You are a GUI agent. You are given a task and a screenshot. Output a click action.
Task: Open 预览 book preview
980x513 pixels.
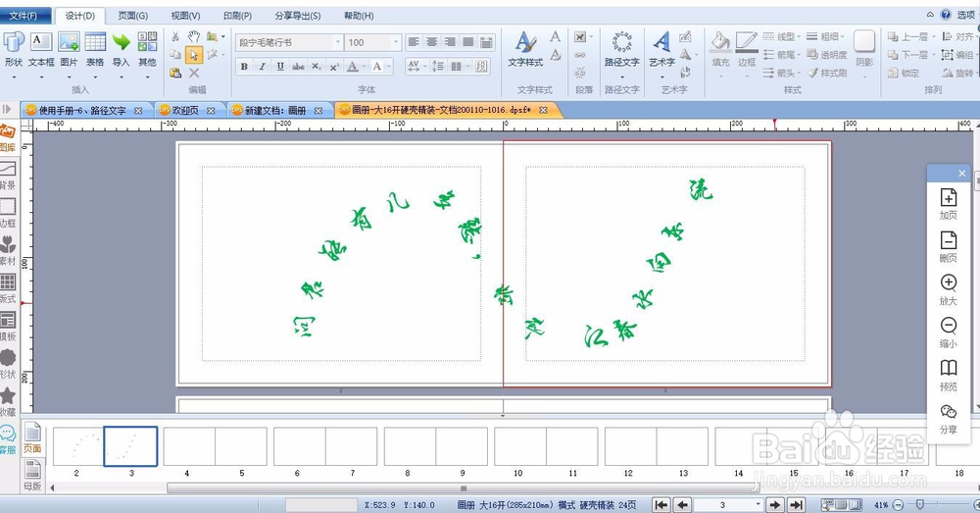tap(948, 376)
